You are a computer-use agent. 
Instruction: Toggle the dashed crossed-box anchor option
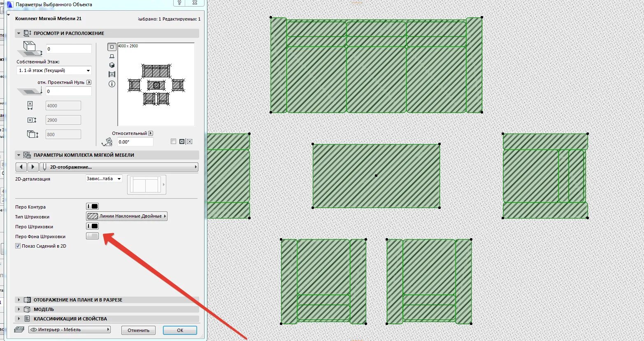pyautogui.click(x=190, y=142)
